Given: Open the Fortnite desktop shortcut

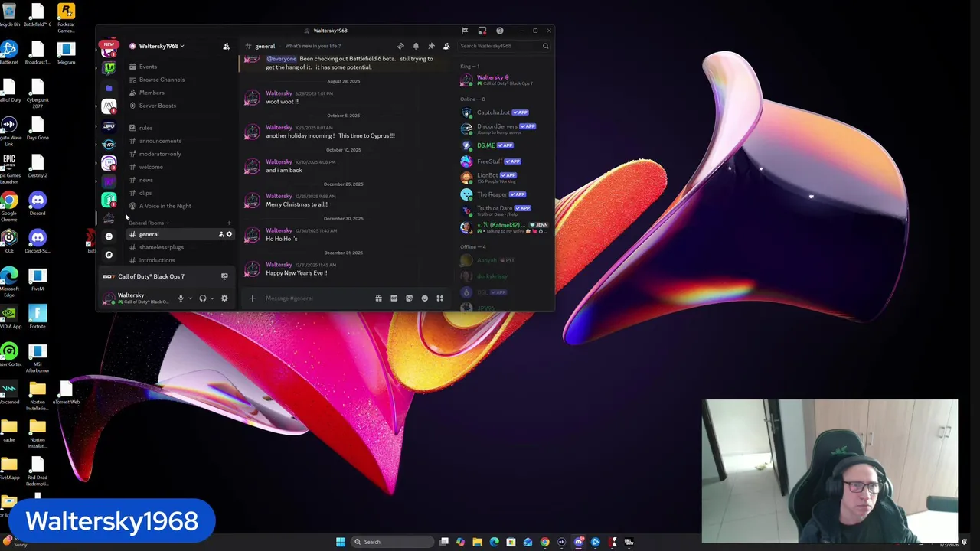Looking at the screenshot, I should click(x=38, y=317).
